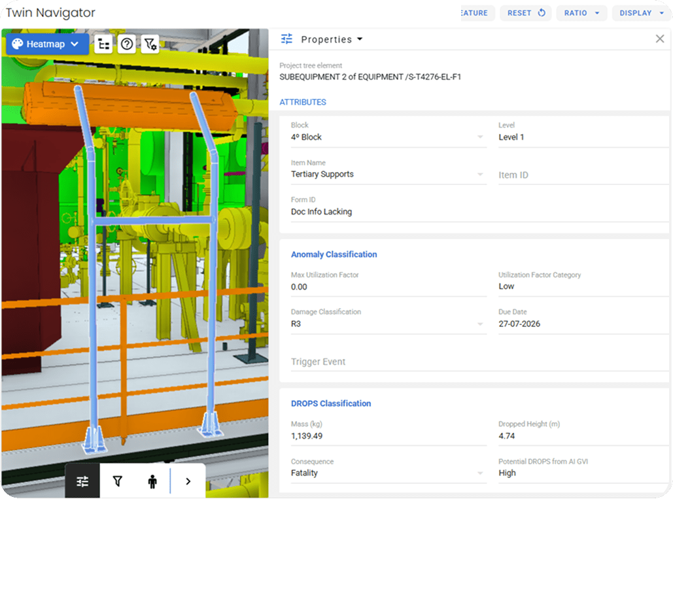Expand bottom toolbar with right chevron

tap(188, 481)
